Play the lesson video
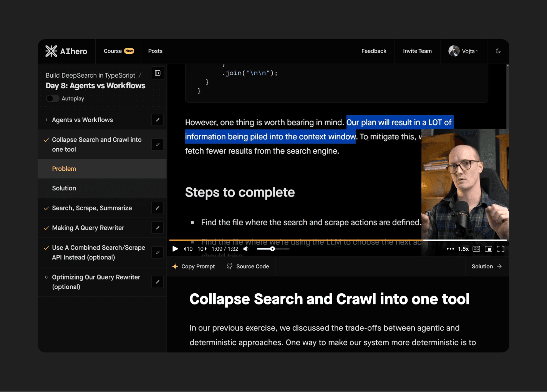 (175, 249)
